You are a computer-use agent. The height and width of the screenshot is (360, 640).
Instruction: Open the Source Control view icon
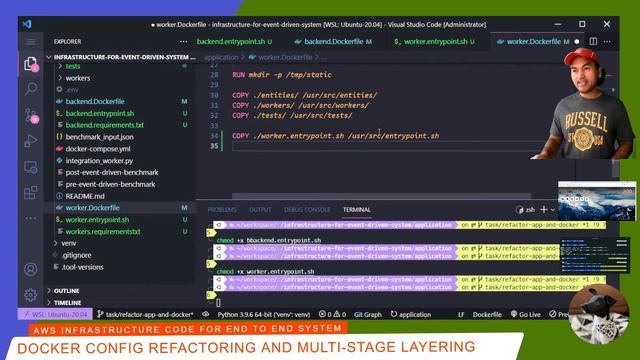[x=31, y=115]
